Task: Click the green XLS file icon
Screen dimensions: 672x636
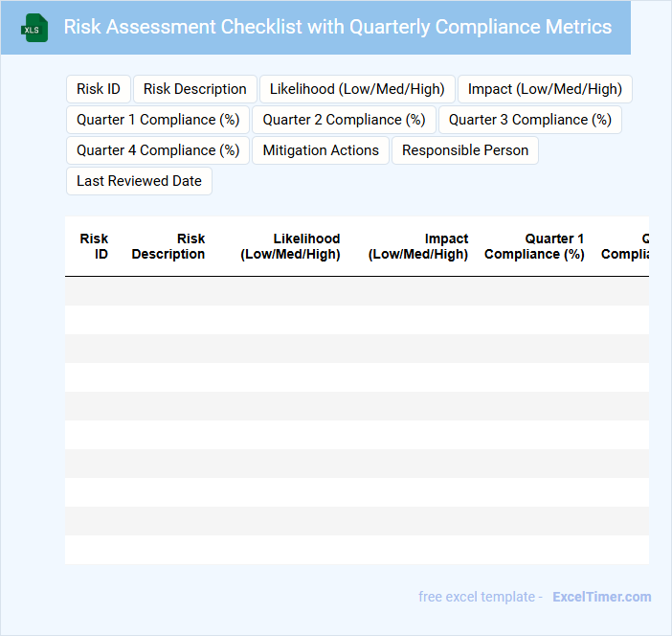Action: (x=34, y=28)
